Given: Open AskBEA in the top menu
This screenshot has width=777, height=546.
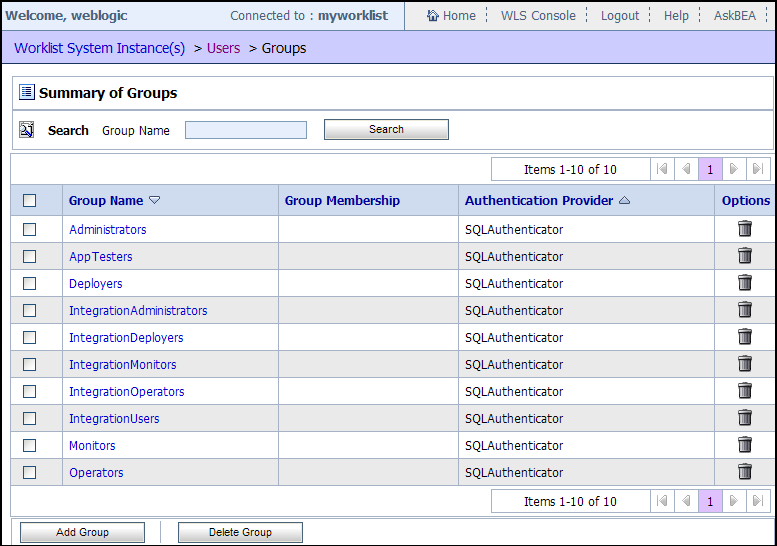Looking at the screenshot, I should click(x=735, y=16).
